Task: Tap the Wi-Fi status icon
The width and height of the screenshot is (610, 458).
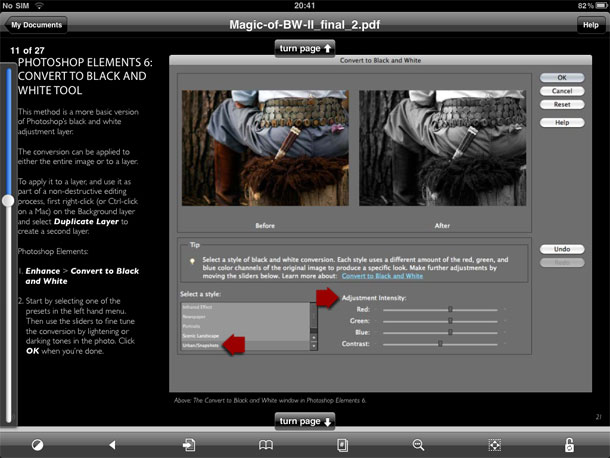Action: point(39,5)
